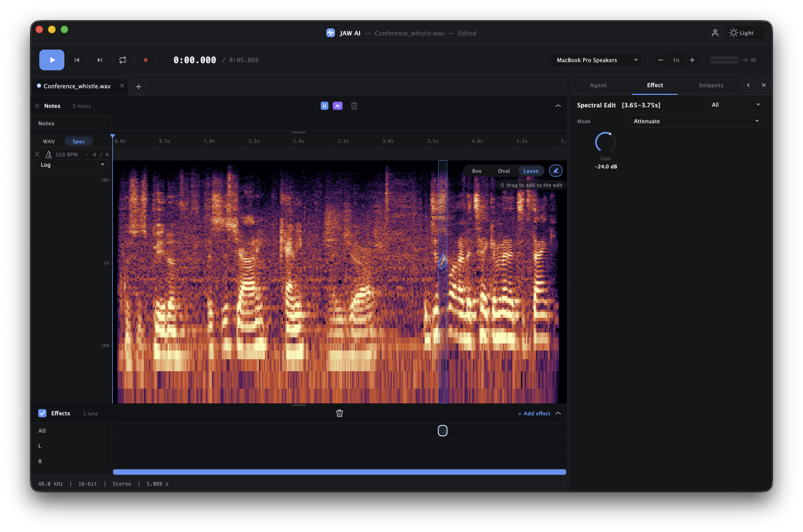Delete the effect with the lane trash icon
The image size is (803, 532).
point(339,413)
